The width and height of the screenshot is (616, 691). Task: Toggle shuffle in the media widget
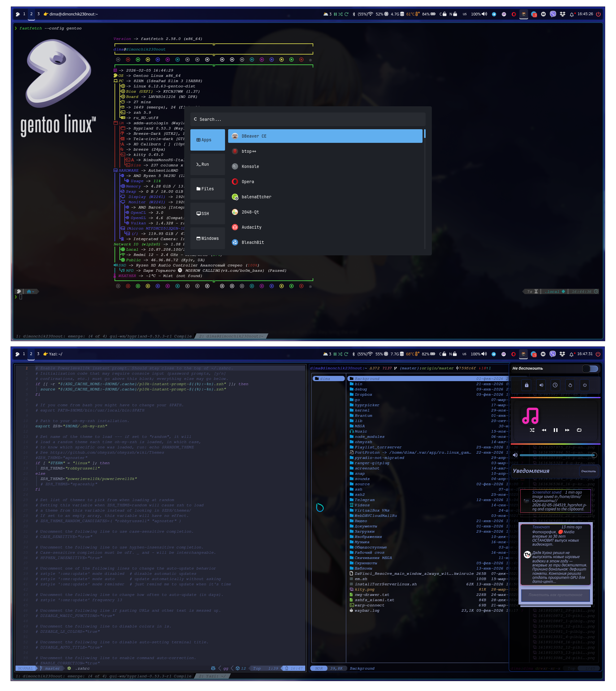click(532, 430)
